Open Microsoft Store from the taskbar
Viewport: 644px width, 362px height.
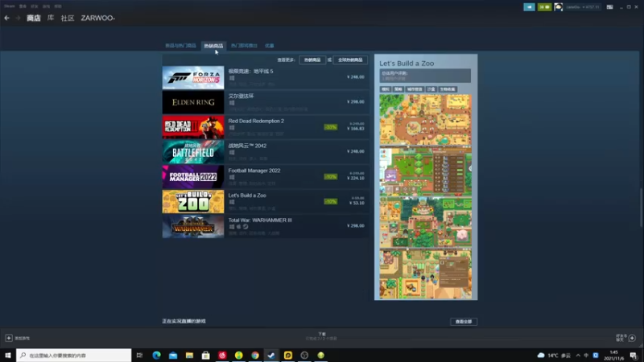click(206, 355)
